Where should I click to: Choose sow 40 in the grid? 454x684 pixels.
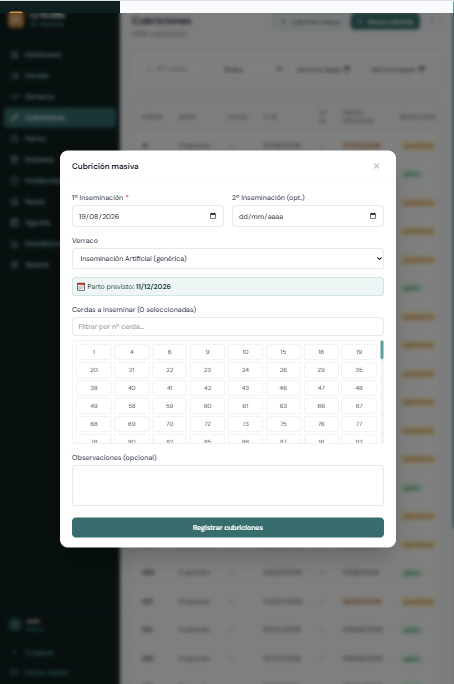(132, 388)
